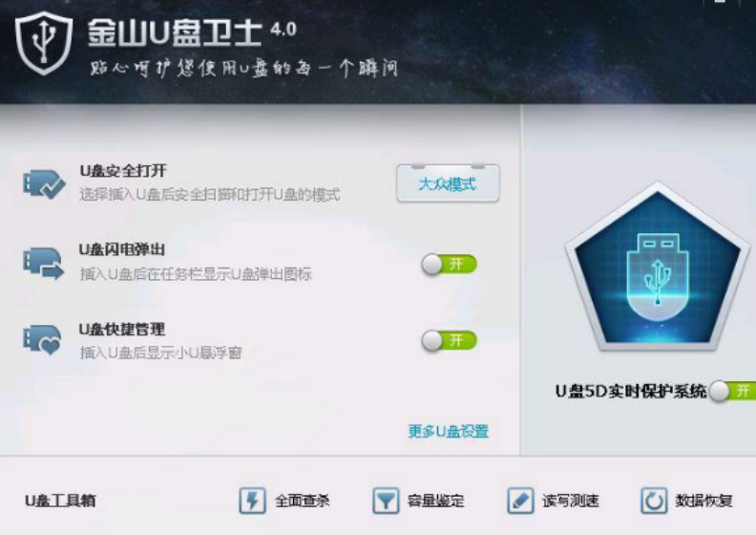Click the shield USB logo icon
This screenshot has height=535, width=756.
coord(44,43)
